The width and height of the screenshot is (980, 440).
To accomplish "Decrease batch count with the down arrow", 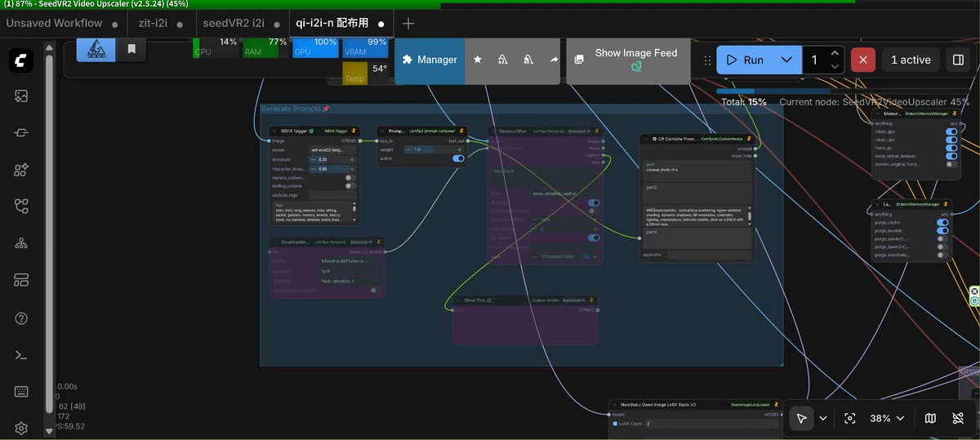I will (835, 66).
